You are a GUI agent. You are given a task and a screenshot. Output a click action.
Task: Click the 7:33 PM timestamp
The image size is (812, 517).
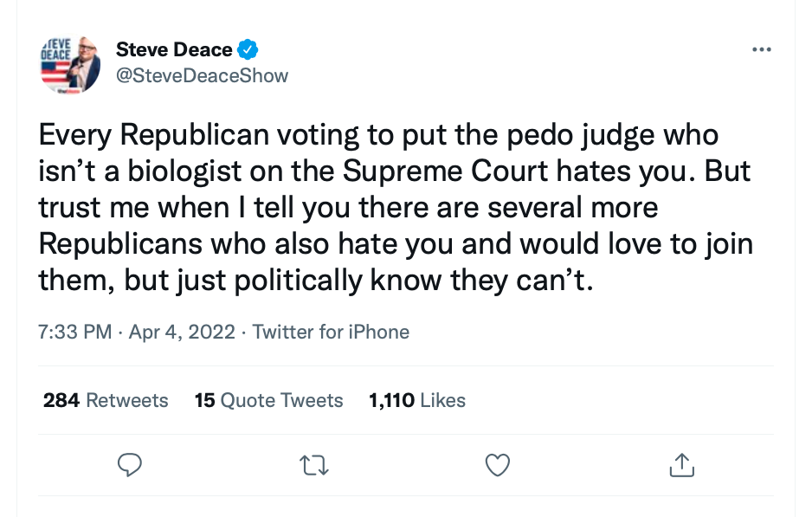[75, 332]
